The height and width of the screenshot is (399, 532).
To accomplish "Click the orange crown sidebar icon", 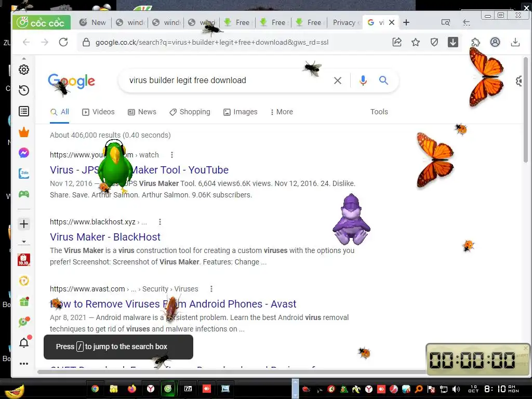I will point(24,132).
